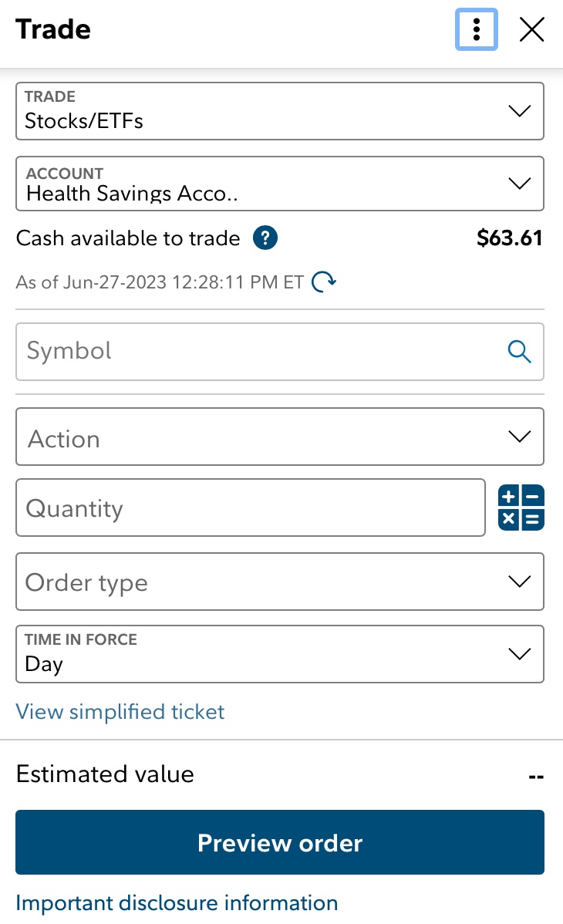The image size is (563, 924).
Task: Open Important disclosure information link
Action: [177, 903]
